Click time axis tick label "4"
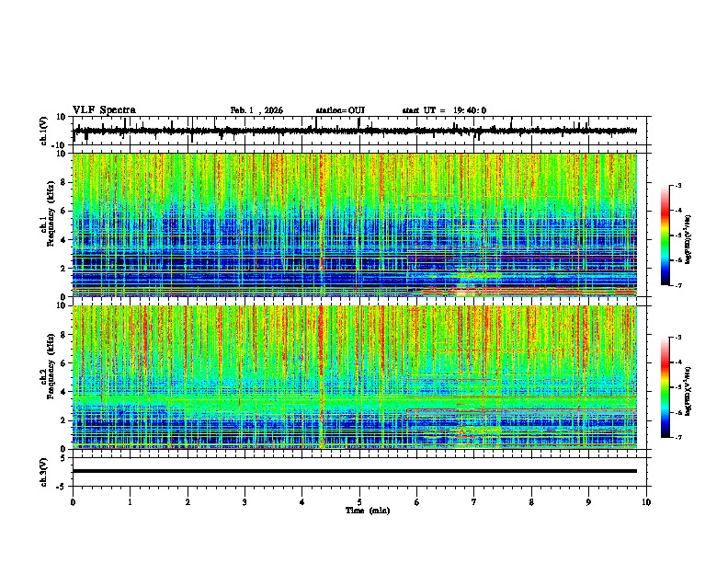This screenshot has height=563, width=728. [302, 502]
